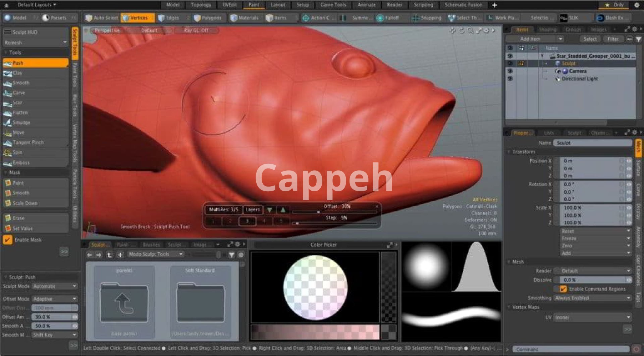Hide the Directional Light item
Viewport: 644px width, 356px height.
(510, 79)
